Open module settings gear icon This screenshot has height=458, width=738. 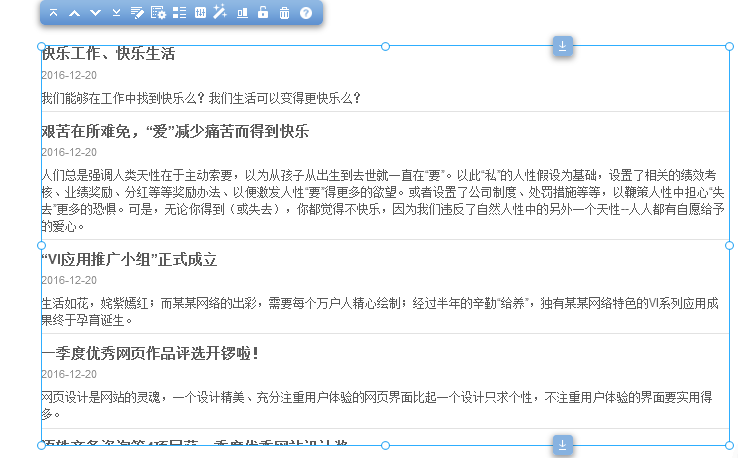pos(158,13)
